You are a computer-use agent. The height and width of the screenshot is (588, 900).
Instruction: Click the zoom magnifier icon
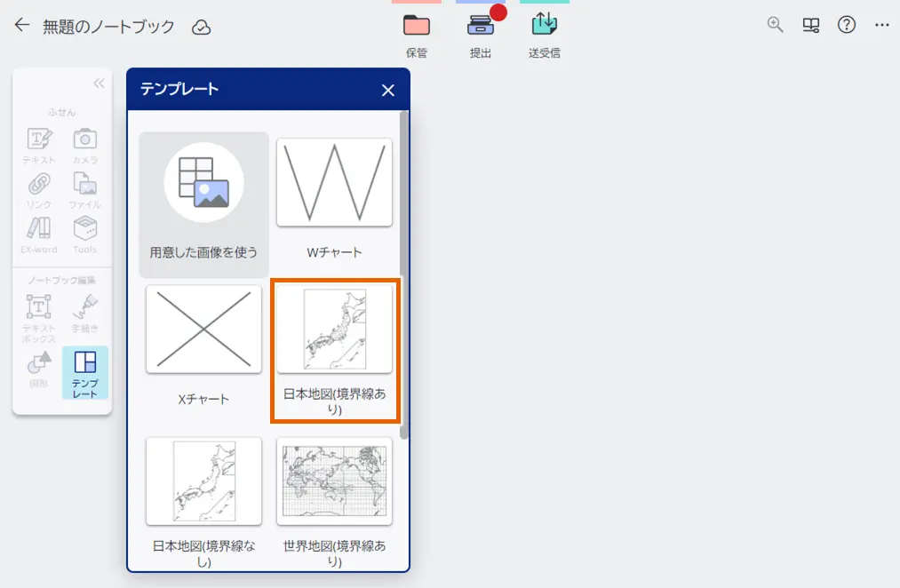tap(774, 25)
